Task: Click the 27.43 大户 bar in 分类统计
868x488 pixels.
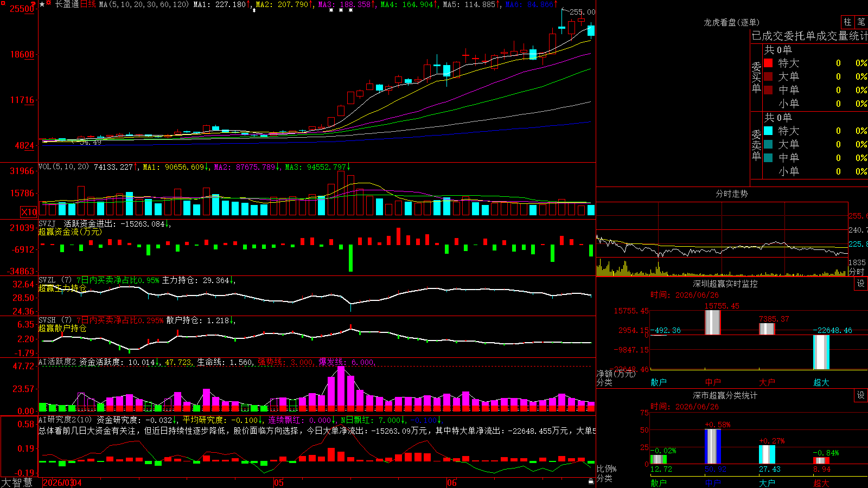Action: coord(767,454)
